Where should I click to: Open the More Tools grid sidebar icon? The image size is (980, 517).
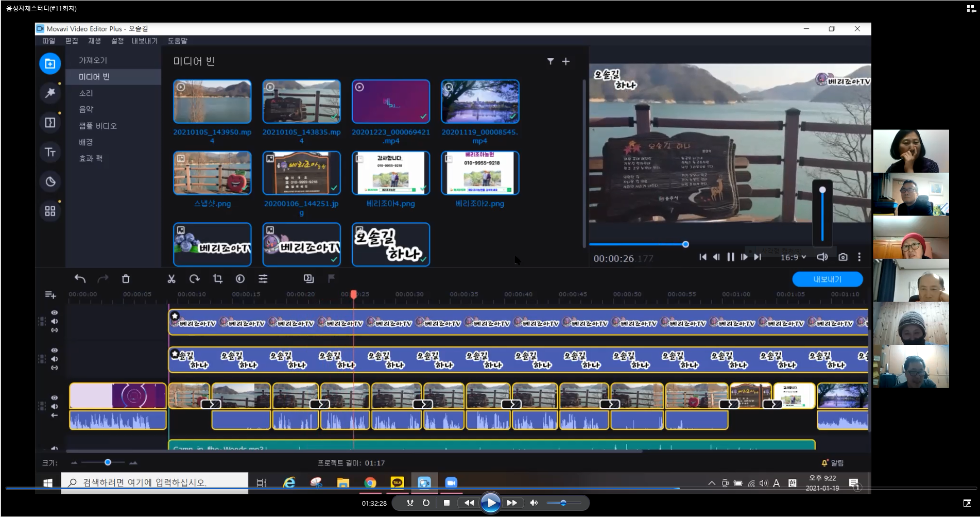tap(50, 211)
